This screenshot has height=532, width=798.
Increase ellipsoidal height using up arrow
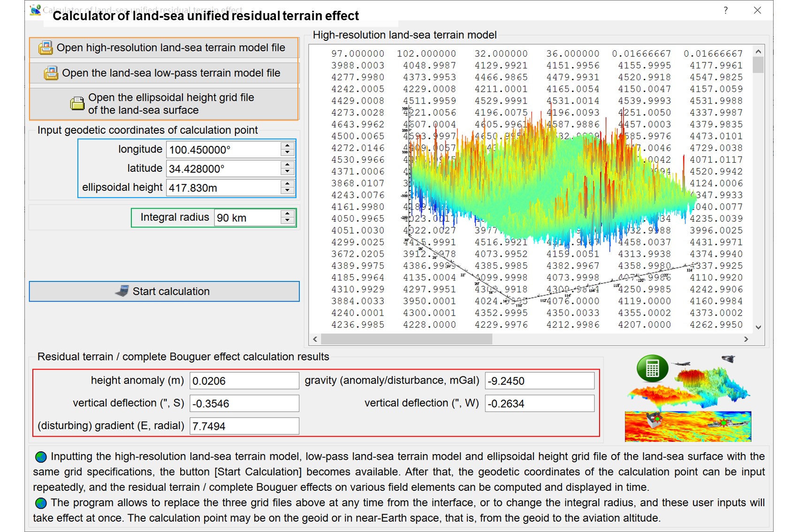[288, 184]
